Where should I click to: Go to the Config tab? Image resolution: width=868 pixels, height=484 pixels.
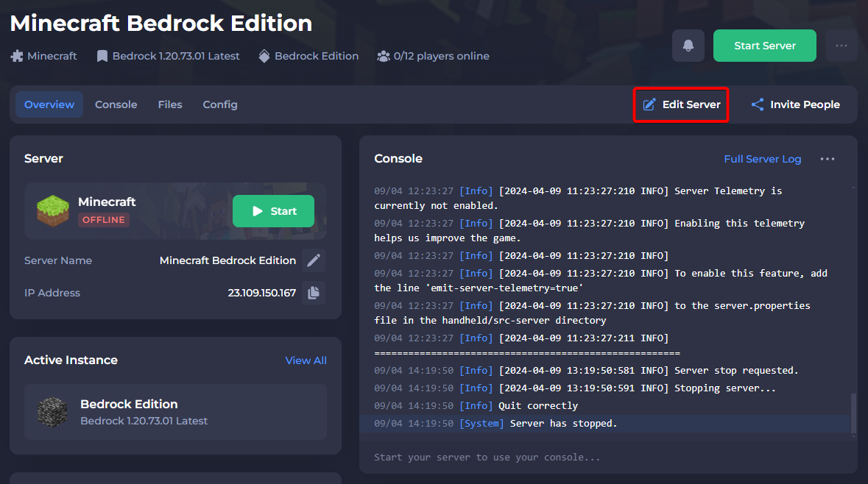tap(220, 104)
